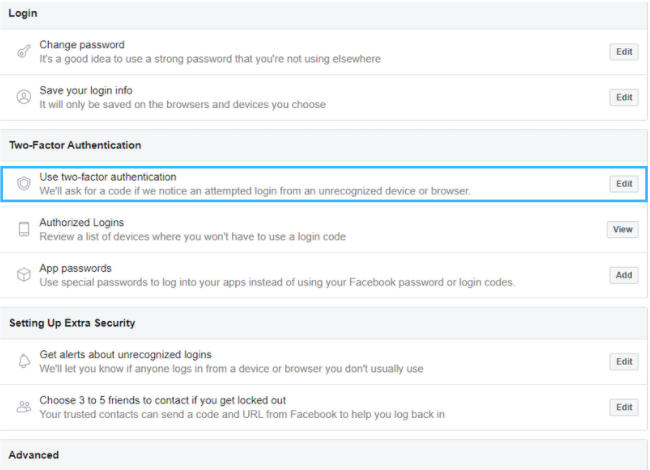The image size is (650, 470).
Task: Edit the Change password setting
Action: [x=624, y=52]
